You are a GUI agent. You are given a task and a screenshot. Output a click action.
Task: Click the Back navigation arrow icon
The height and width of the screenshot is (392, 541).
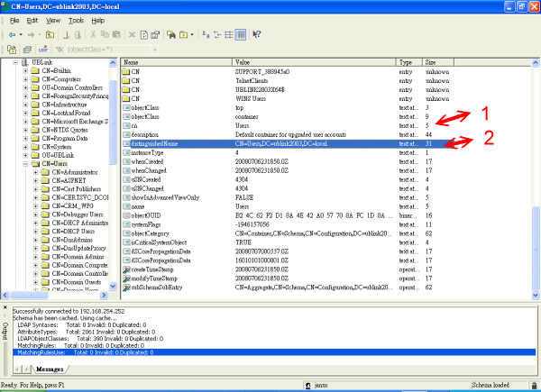tap(12, 35)
